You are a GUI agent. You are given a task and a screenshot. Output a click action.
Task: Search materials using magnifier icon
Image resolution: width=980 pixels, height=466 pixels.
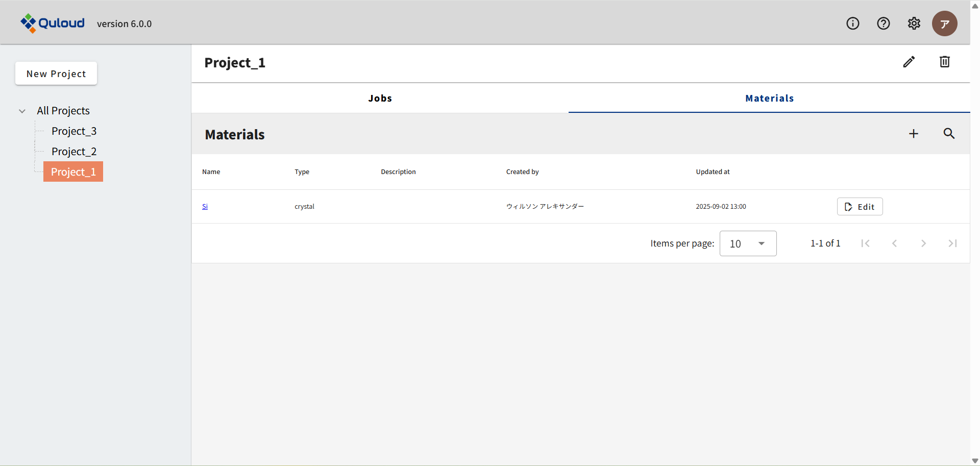pos(948,134)
